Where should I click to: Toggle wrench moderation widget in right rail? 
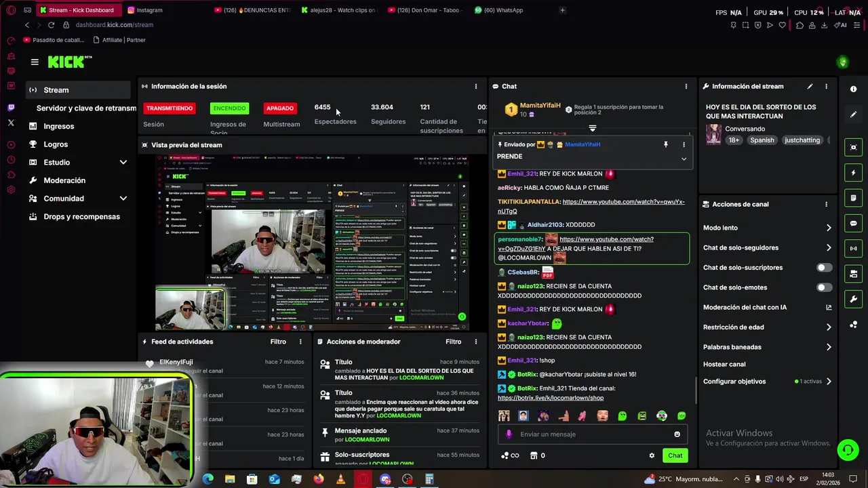click(x=853, y=299)
